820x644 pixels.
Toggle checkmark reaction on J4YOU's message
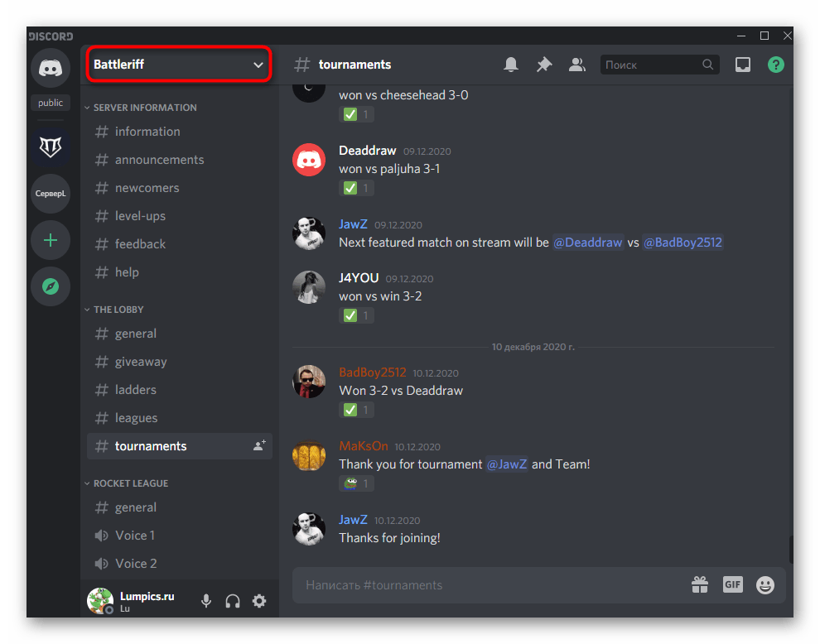(356, 315)
